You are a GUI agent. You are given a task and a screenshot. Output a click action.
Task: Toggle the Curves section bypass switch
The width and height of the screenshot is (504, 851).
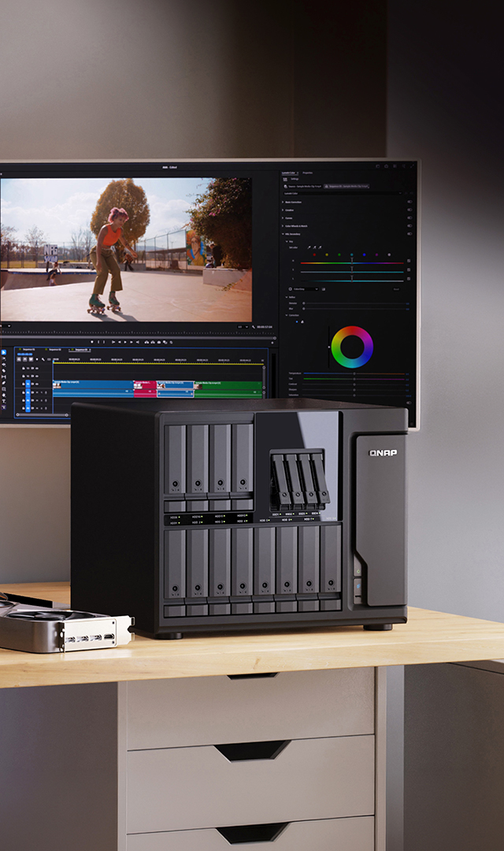click(409, 218)
